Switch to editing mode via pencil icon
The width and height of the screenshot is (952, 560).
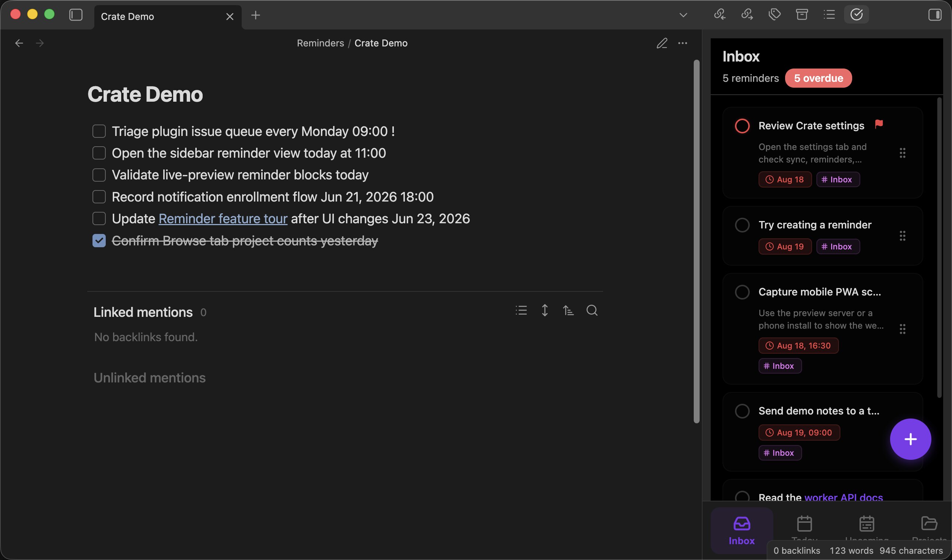pos(662,43)
